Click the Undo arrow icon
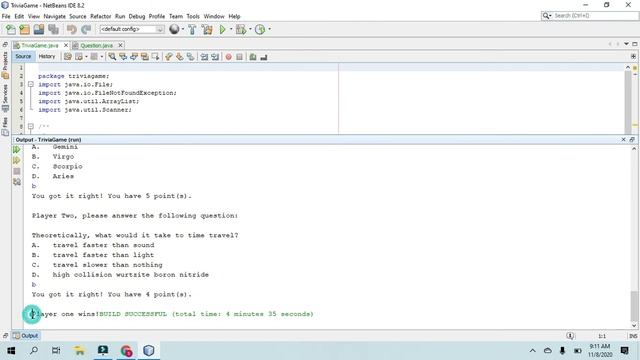This screenshot has height=360, width=640. (72, 29)
